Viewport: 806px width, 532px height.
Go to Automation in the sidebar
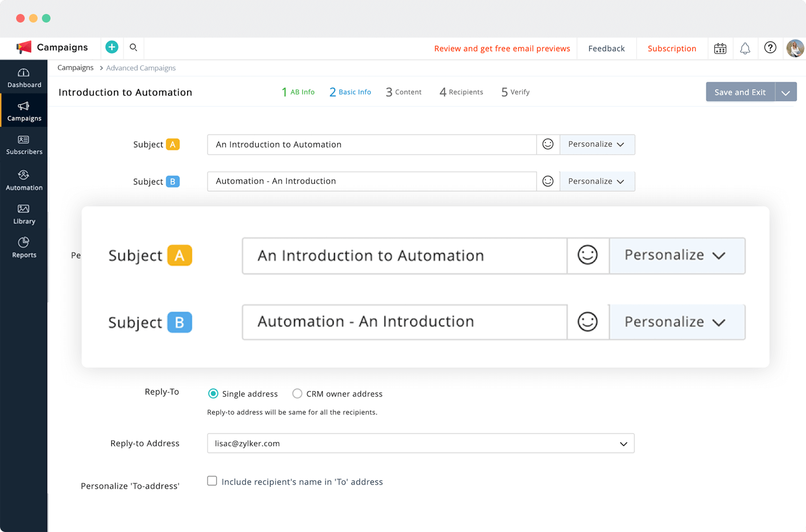24,180
